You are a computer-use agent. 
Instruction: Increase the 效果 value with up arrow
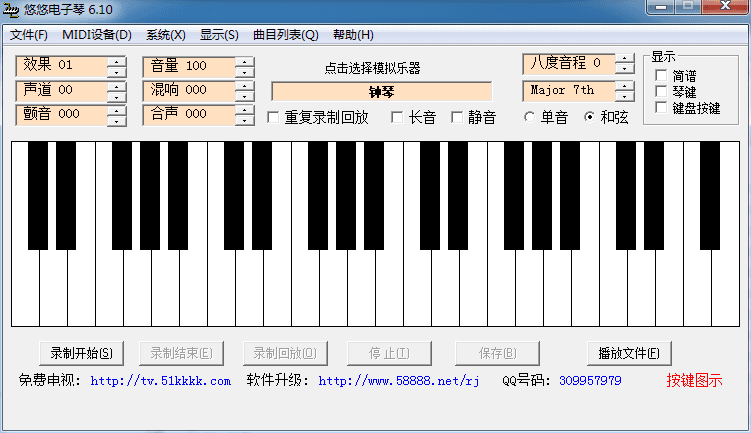pyautogui.click(x=116, y=61)
